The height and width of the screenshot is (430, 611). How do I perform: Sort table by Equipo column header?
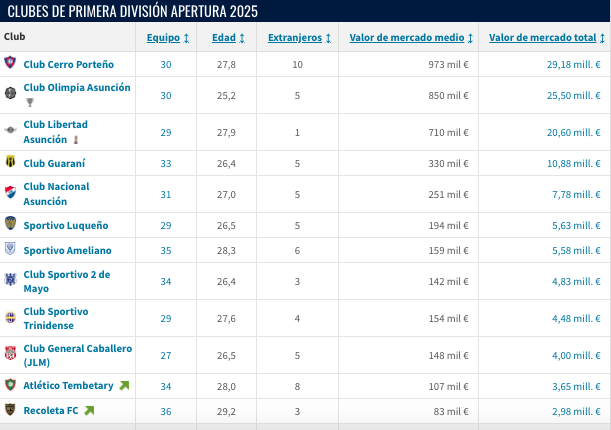[x=163, y=38]
